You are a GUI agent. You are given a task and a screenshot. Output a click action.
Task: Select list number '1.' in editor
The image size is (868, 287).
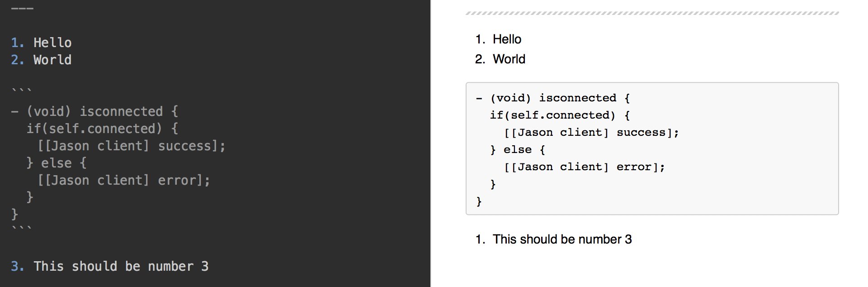click(x=18, y=43)
